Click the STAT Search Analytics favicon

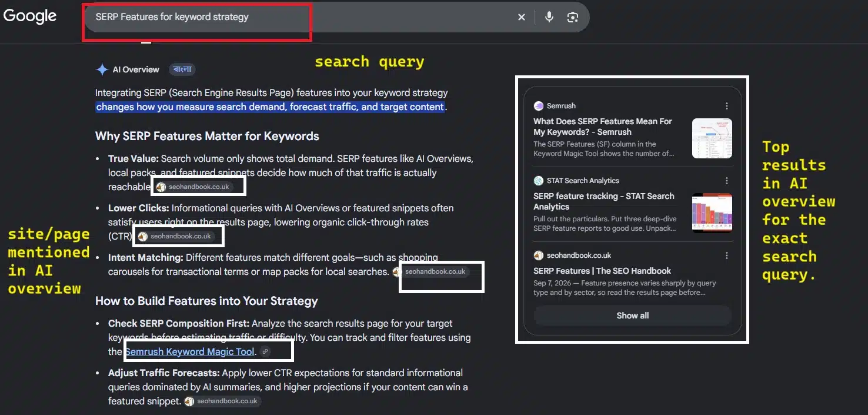[539, 181]
